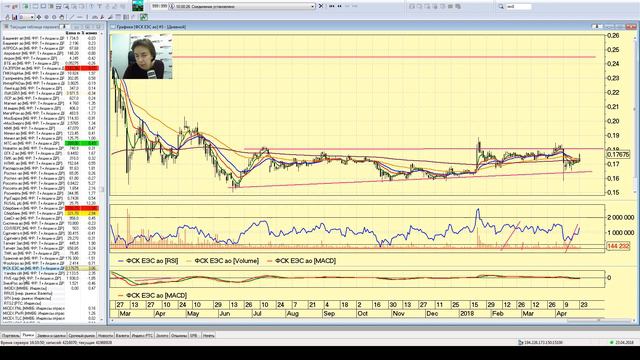This screenshot has width=640, height=360.
Task: Open the chart interval dropdown
Action: [x=32, y=17]
